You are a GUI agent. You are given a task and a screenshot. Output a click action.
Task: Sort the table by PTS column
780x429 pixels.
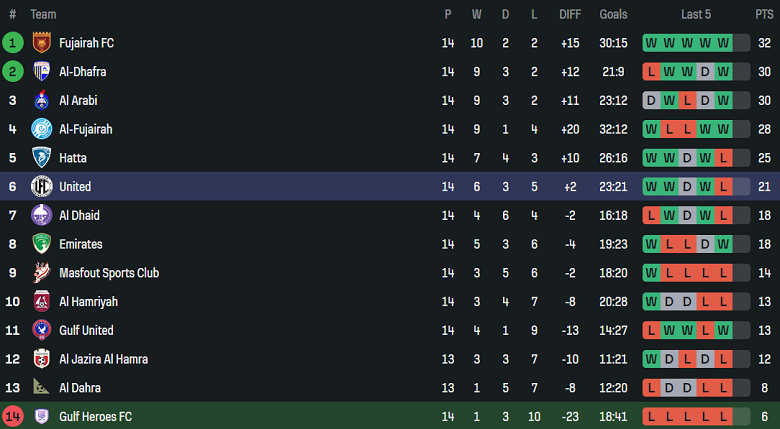764,14
